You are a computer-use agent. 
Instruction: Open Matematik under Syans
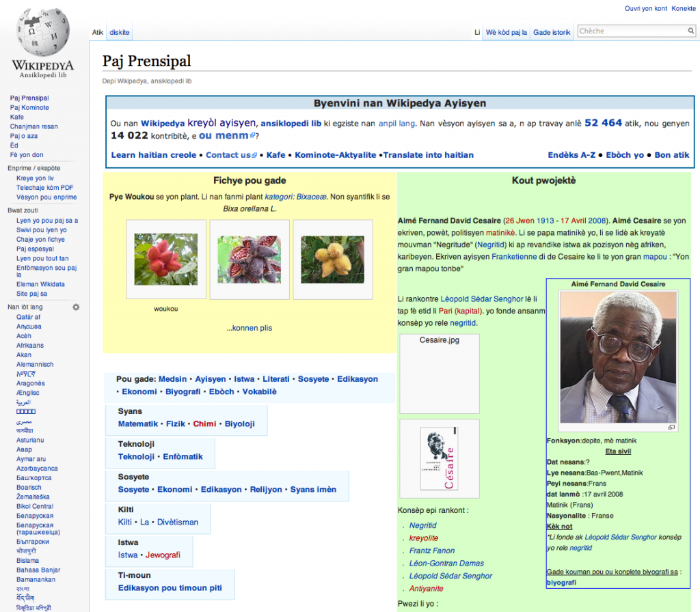tap(138, 423)
